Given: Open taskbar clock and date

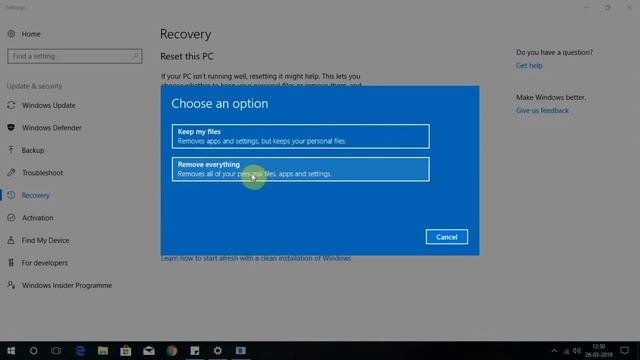Looking at the screenshot, I should coord(598,351).
